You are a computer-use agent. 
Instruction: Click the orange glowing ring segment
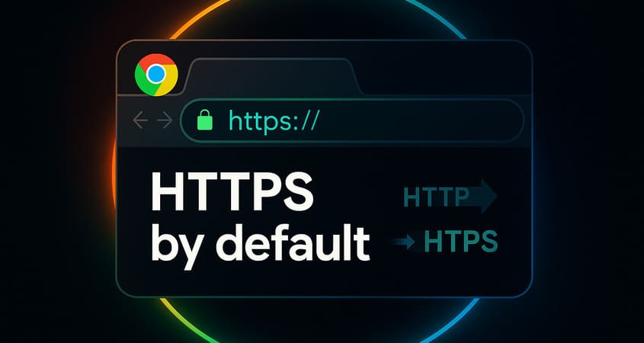click(114, 172)
